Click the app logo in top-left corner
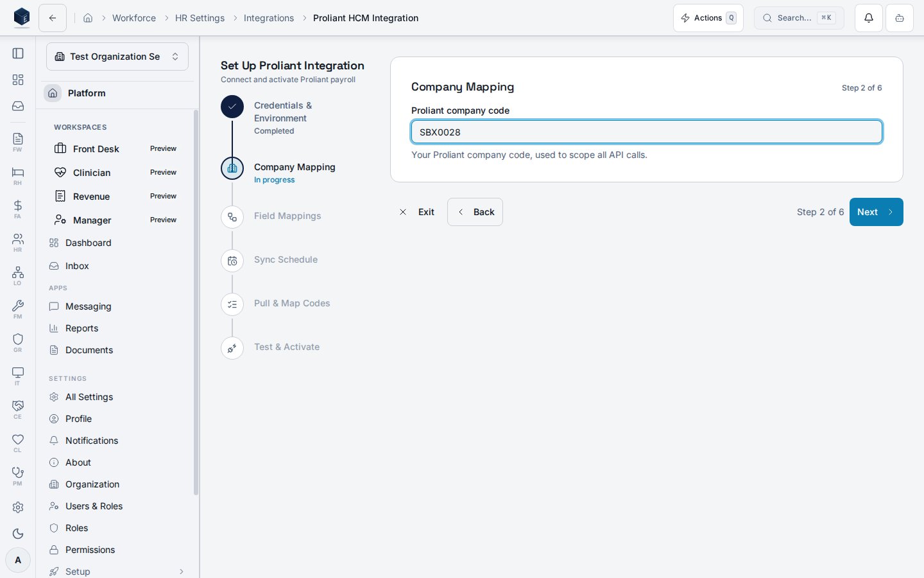The height and width of the screenshot is (578, 924). click(x=22, y=17)
